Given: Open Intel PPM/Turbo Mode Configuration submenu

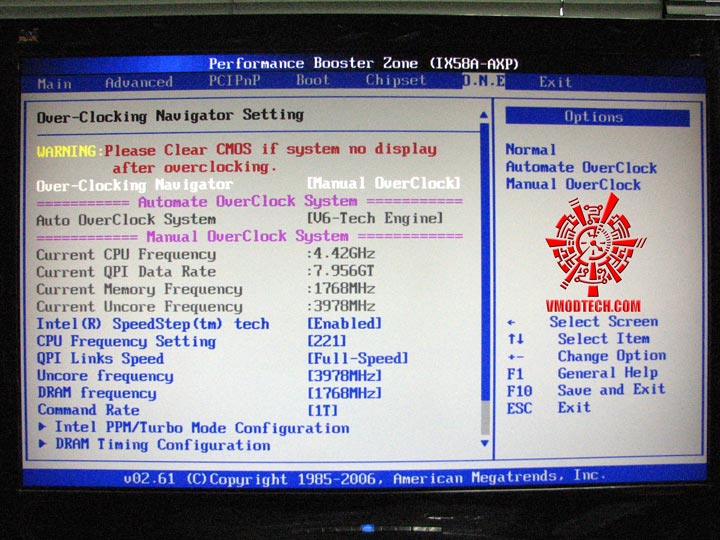Looking at the screenshot, I should 202,428.
